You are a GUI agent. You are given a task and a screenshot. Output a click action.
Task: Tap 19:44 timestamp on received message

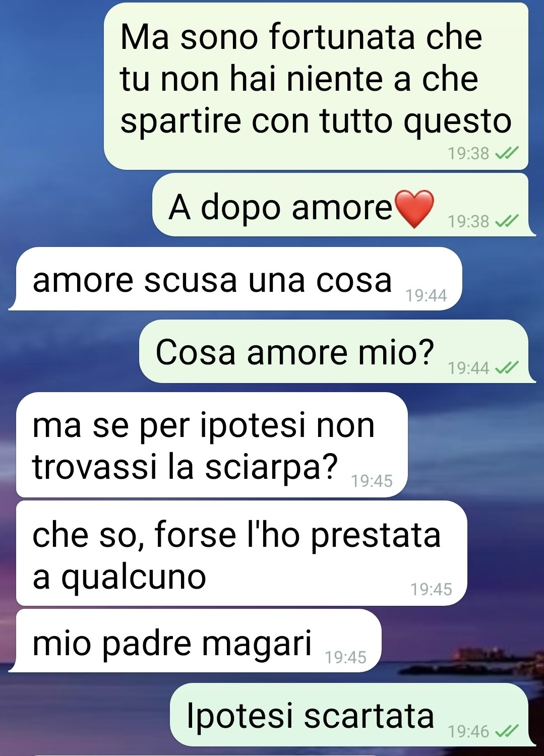pyautogui.click(x=427, y=295)
